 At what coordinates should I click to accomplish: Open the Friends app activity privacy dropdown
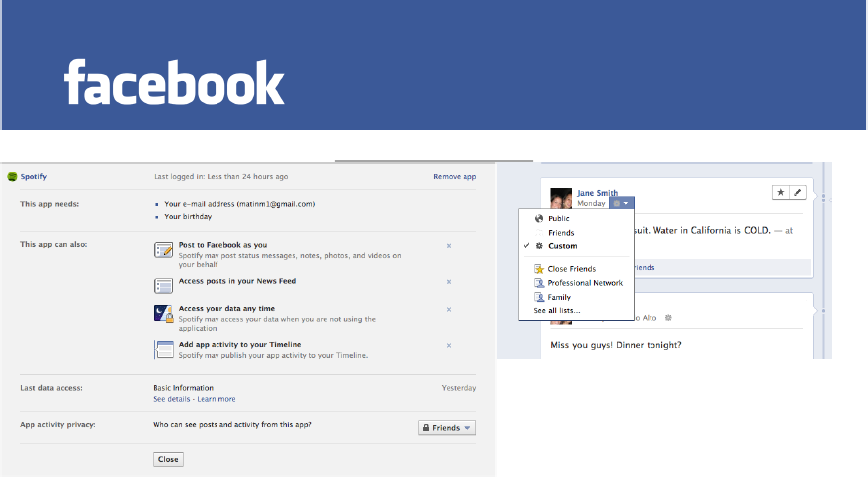click(x=446, y=428)
